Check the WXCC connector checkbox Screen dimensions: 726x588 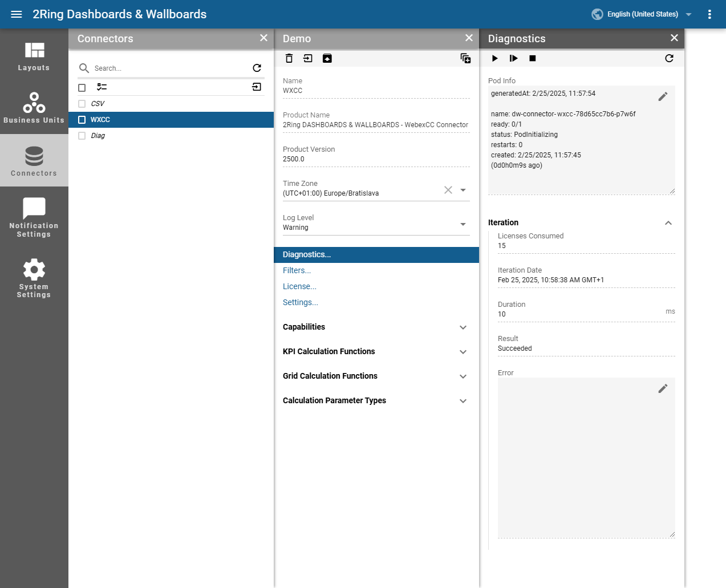pos(82,120)
